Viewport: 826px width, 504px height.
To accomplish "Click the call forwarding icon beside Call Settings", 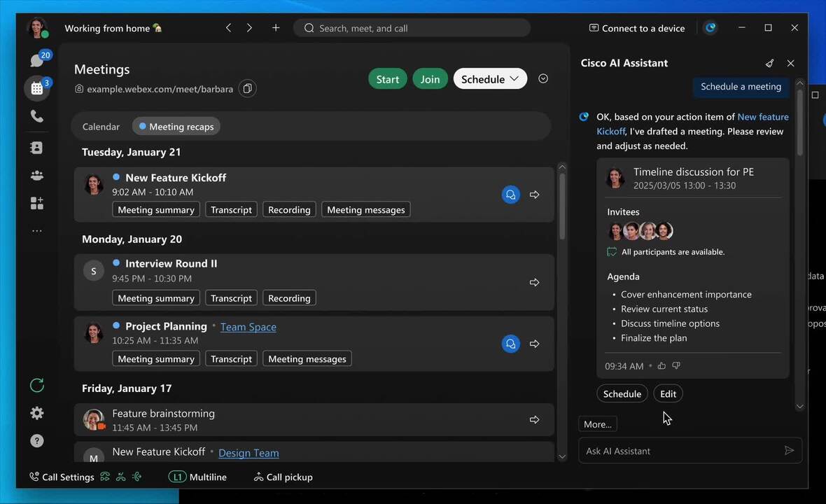I will [105, 477].
